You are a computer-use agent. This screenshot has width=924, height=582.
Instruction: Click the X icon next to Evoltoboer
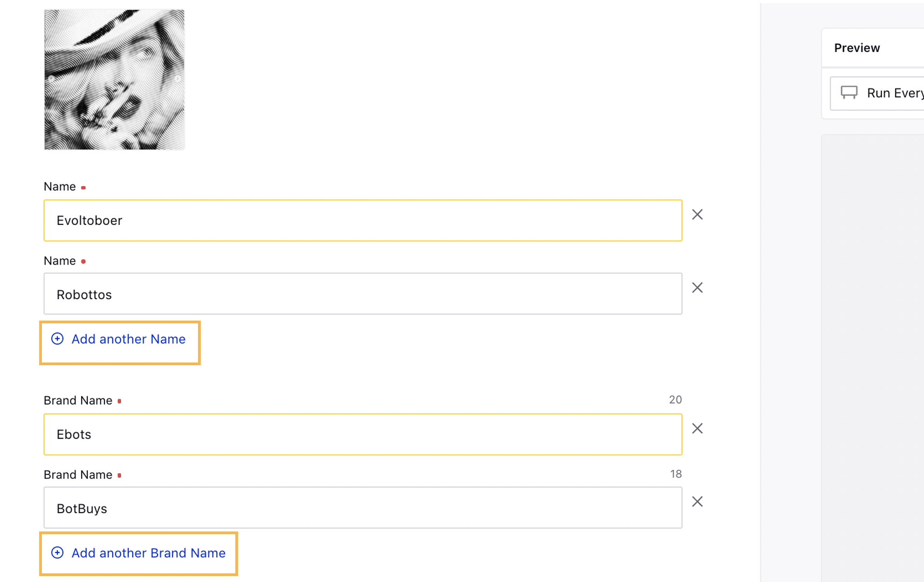[x=697, y=214]
